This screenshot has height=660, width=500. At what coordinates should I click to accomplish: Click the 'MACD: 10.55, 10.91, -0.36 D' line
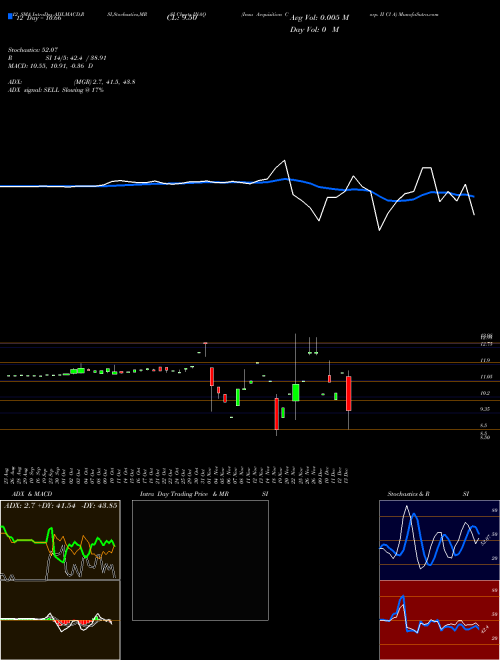[51, 66]
